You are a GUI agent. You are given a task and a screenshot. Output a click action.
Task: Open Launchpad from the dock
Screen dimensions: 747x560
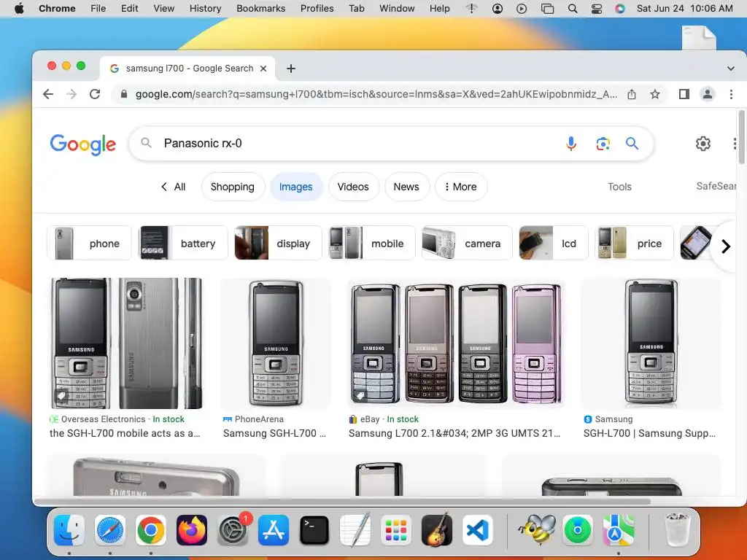[x=396, y=530]
